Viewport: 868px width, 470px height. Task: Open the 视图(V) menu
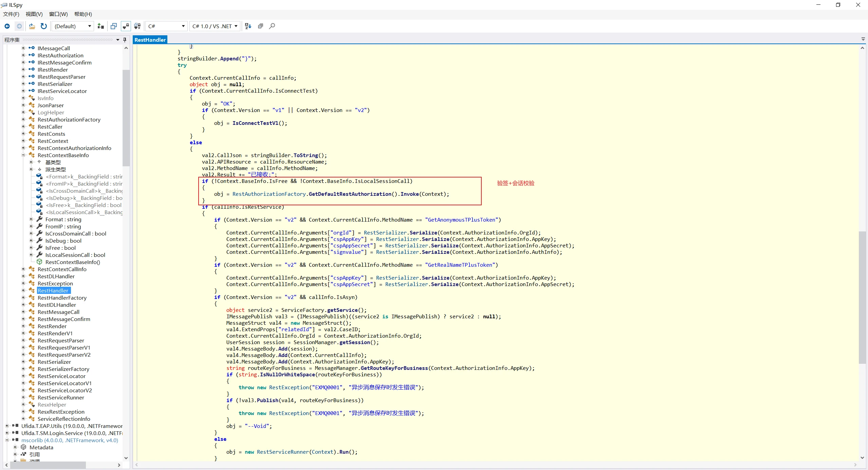point(34,14)
